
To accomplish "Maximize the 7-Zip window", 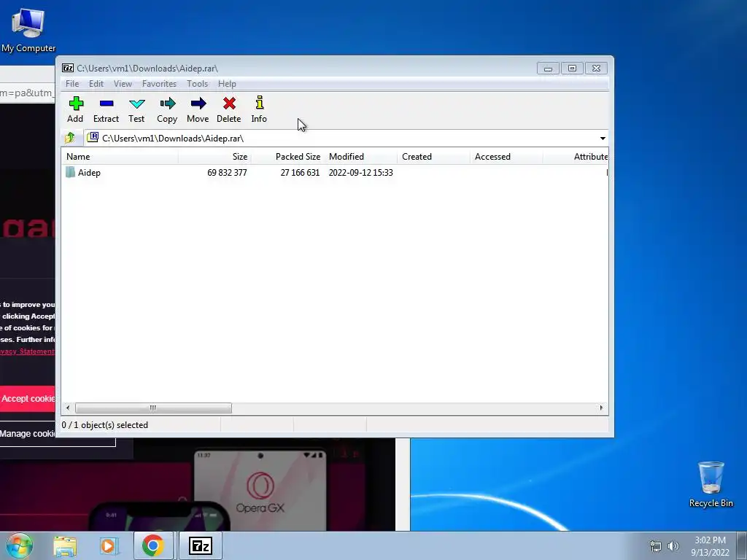I will [x=572, y=69].
